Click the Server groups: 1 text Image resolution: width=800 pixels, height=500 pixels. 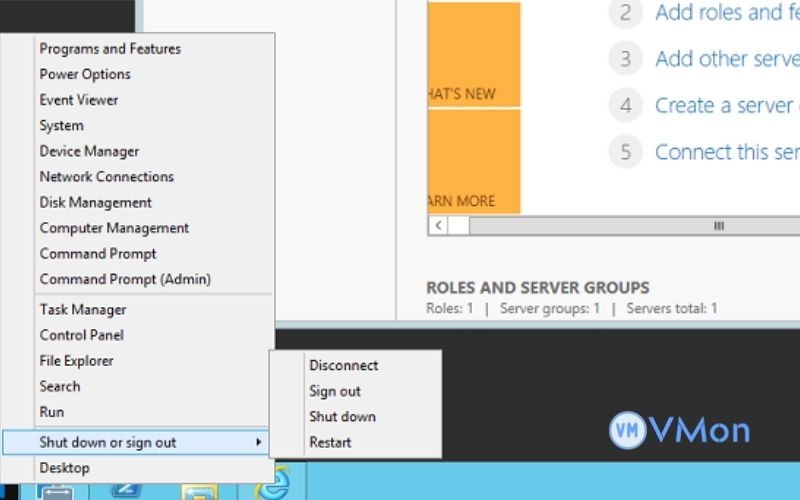[x=549, y=309]
